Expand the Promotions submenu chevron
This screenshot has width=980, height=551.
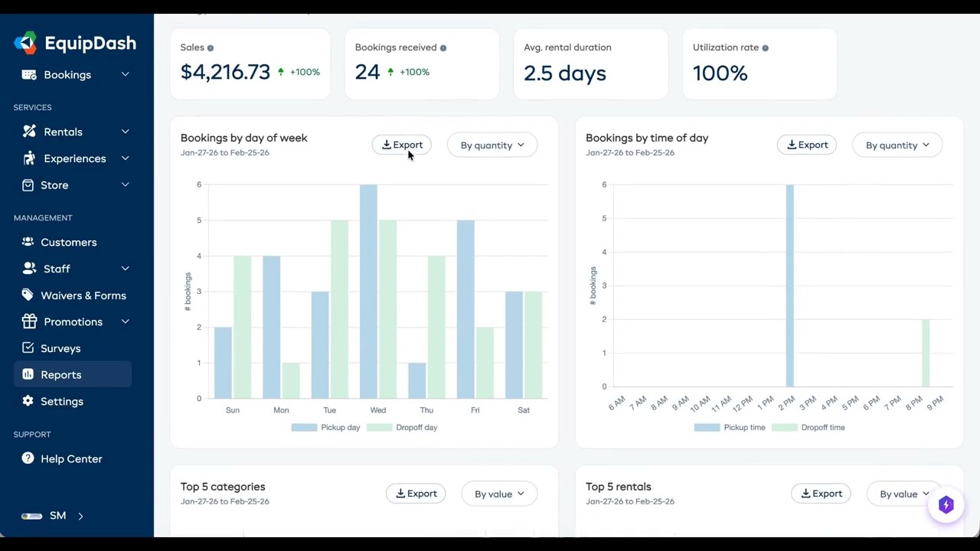pyautogui.click(x=125, y=321)
